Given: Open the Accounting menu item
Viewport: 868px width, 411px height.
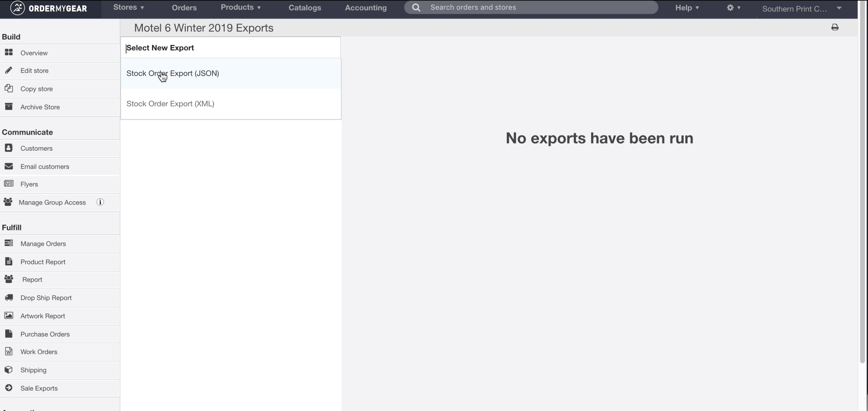Looking at the screenshot, I should (366, 8).
